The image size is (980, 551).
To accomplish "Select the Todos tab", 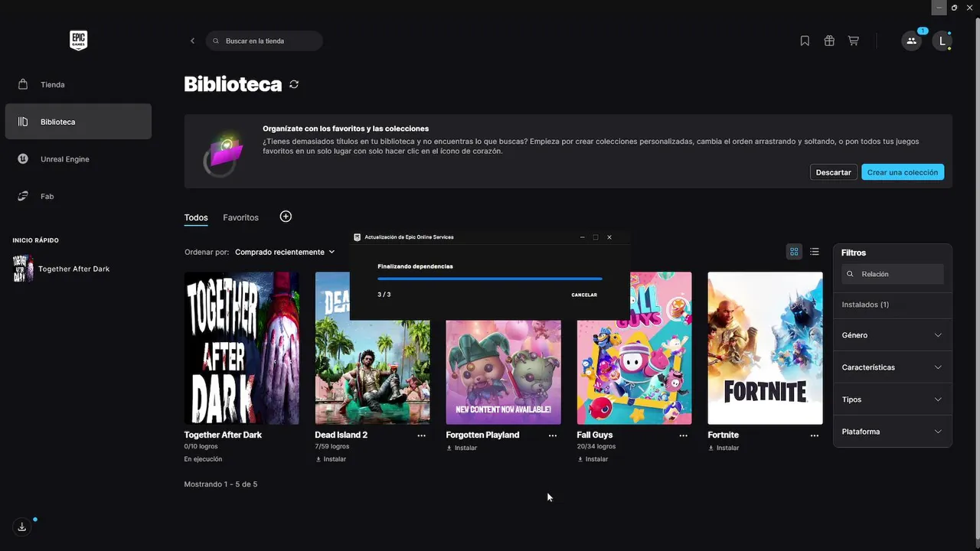I will 196,217.
